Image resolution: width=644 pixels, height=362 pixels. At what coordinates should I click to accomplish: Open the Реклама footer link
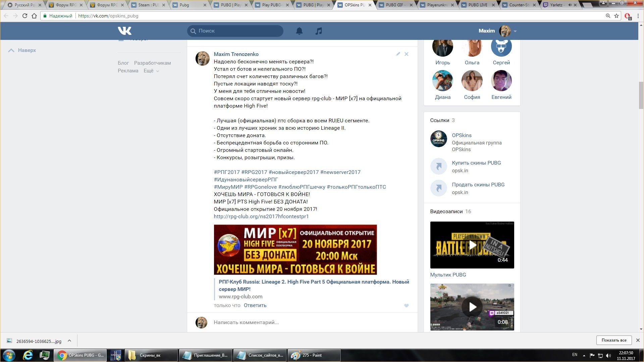tap(128, 71)
